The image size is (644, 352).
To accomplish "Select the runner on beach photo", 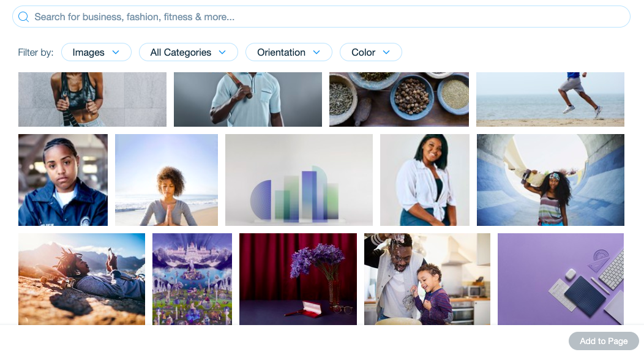I will (x=550, y=99).
